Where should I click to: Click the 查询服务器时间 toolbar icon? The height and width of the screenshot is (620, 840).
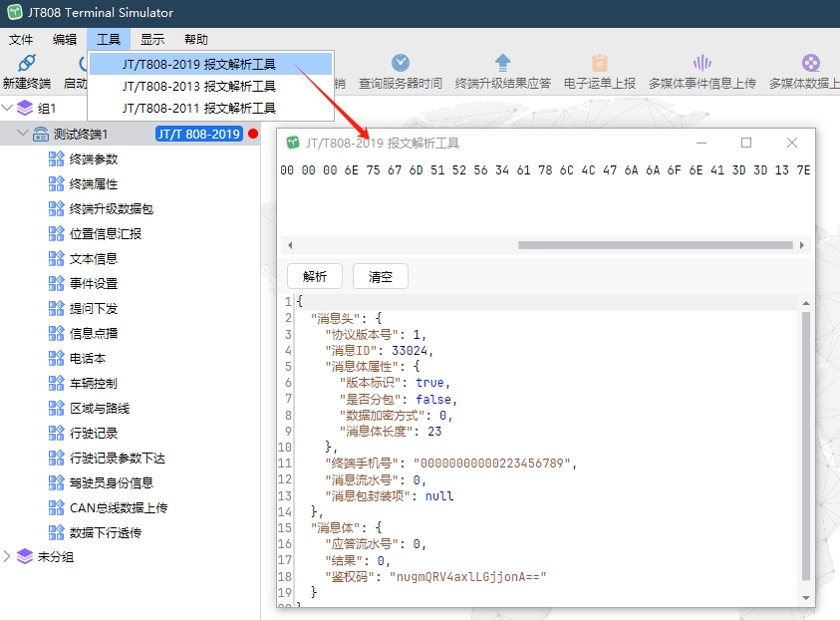pos(401,71)
